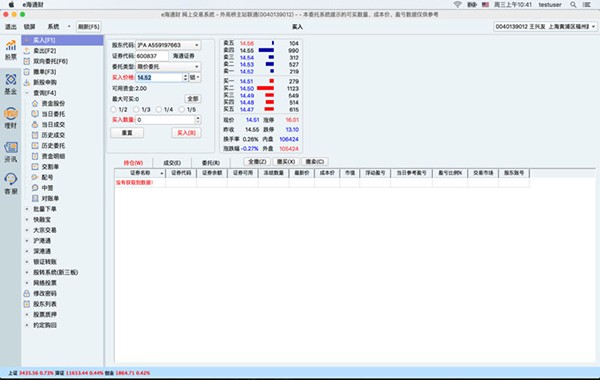Open the 锁 dropdown beside the price field
Screen dimensions: 600x380
click(x=195, y=77)
